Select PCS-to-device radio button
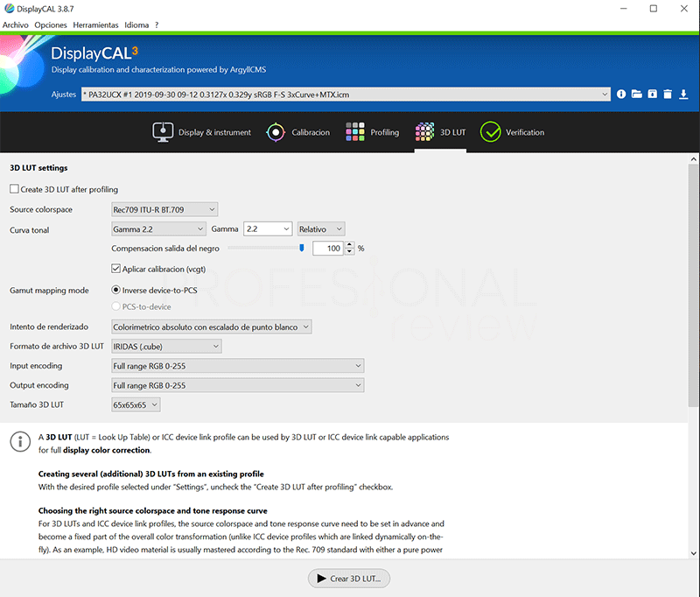 point(115,306)
